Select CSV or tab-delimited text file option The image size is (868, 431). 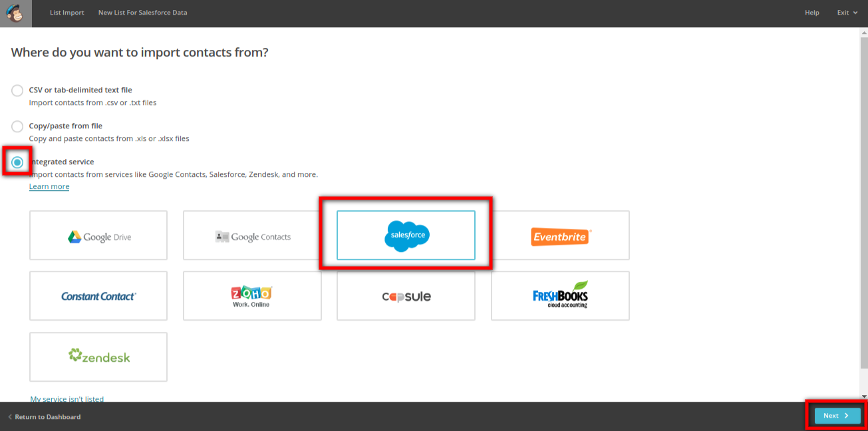(x=17, y=90)
